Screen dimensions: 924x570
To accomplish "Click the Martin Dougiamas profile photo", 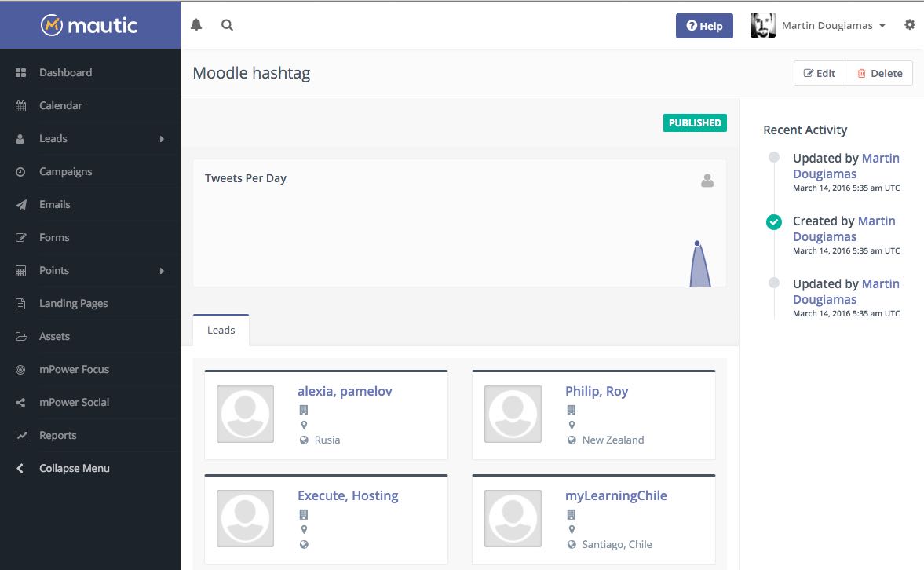I will [762, 25].
